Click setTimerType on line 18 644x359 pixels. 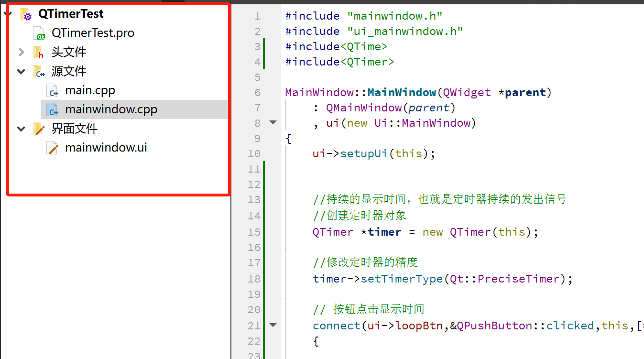point(402,279)
